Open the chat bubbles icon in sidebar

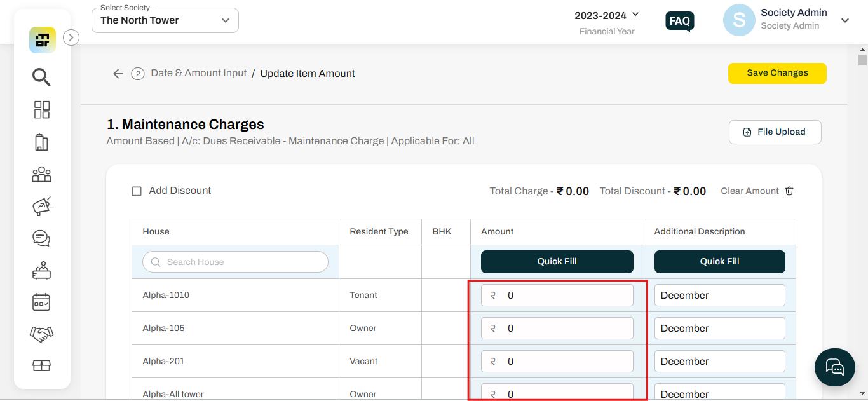pyautogui.click(x=41, y=238)
